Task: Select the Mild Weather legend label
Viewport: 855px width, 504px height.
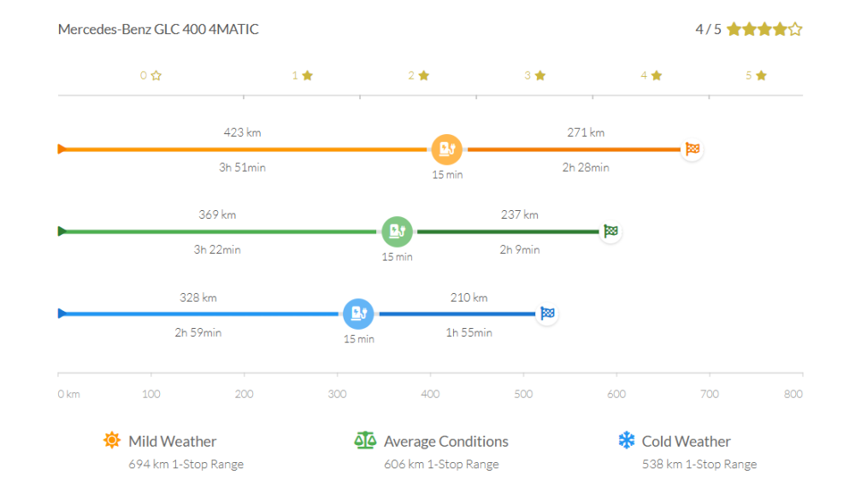Action: [x=172, y=442]
